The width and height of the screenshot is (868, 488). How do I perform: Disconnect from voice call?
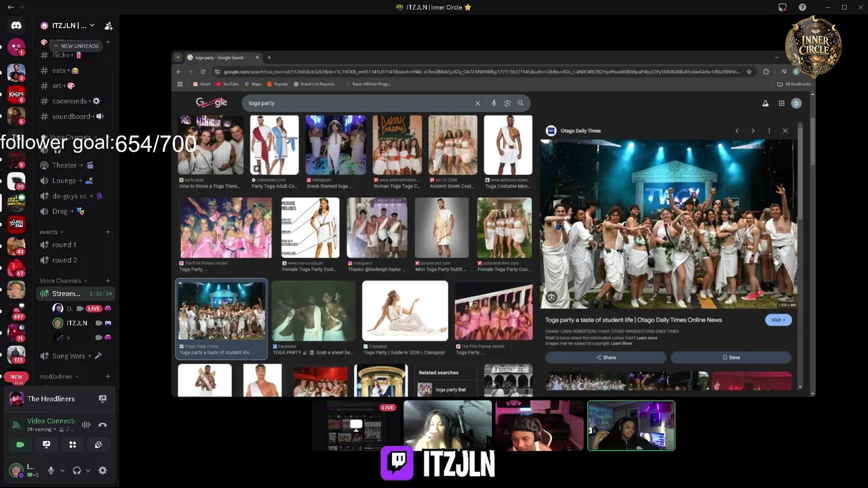(x=102, y=425)
